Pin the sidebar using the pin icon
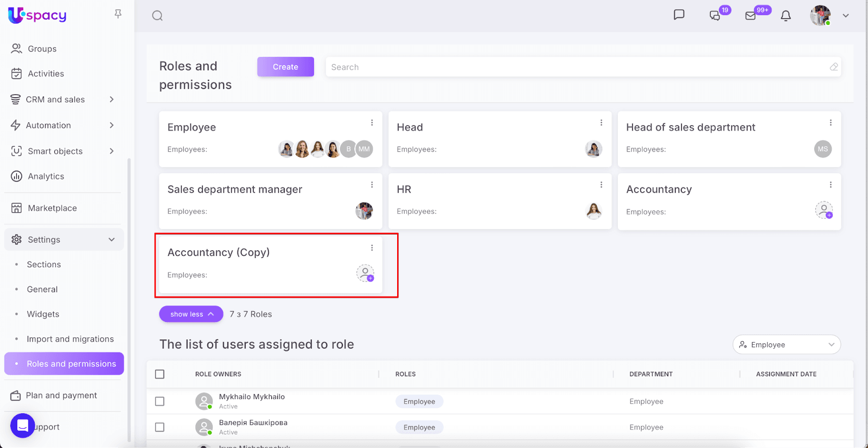The height and width of the screenshot is (448, 868). point(118,14)
